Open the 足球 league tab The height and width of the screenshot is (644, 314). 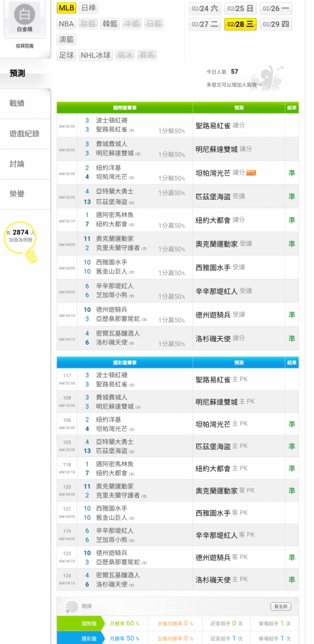coord(66,55)
